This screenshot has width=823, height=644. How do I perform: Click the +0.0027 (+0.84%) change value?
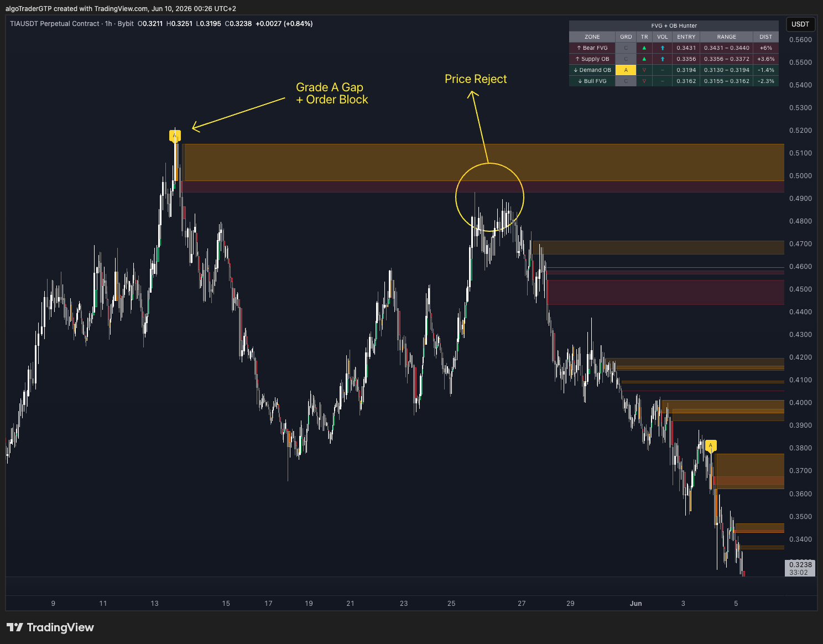pos(284,24)
